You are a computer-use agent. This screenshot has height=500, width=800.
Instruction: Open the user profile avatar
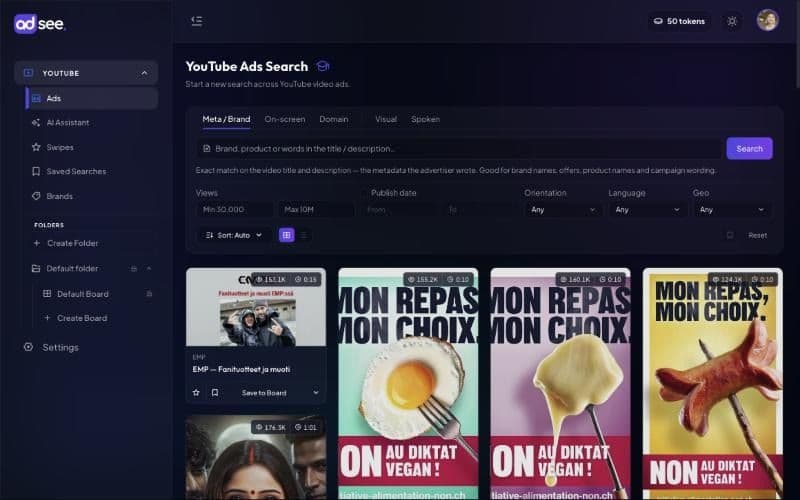coord(767,20)
